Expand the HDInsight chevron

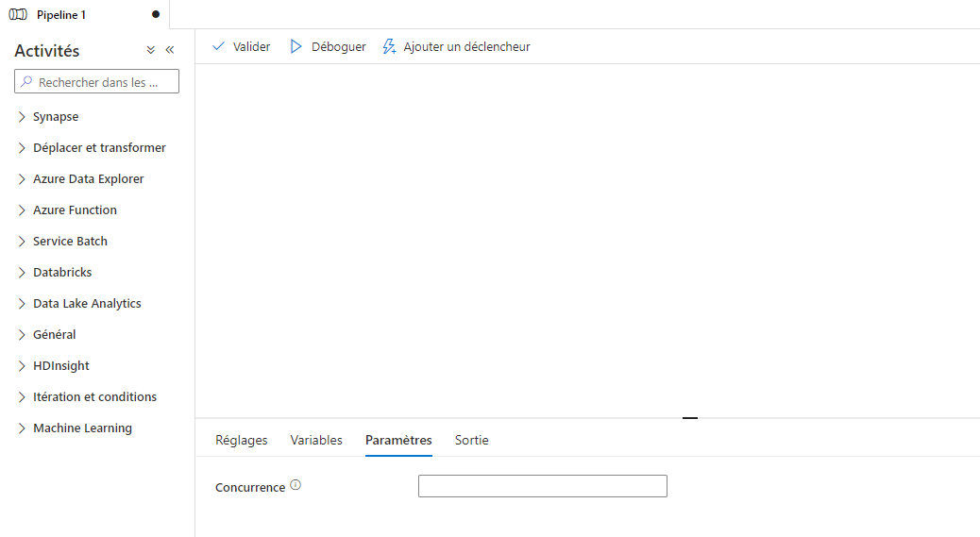click(x=22, y=366)
